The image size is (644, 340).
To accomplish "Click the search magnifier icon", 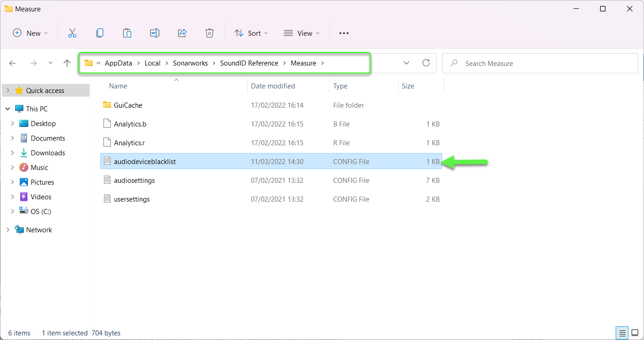I will pos(454,63).
